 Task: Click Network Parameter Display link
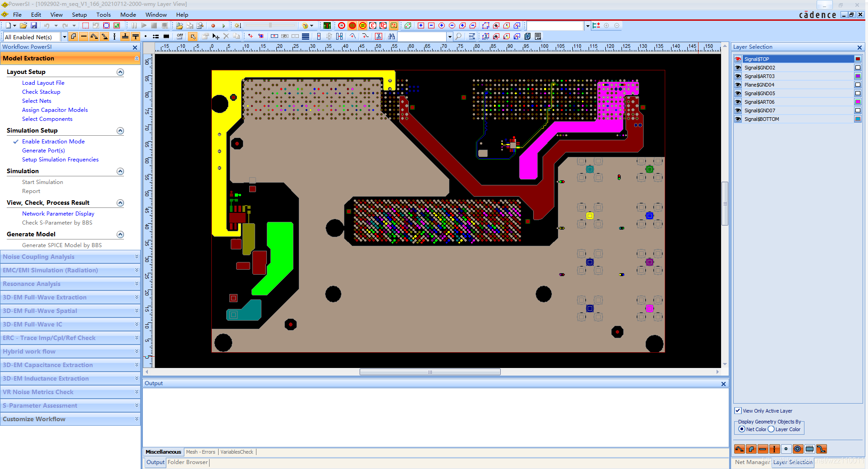58,214
